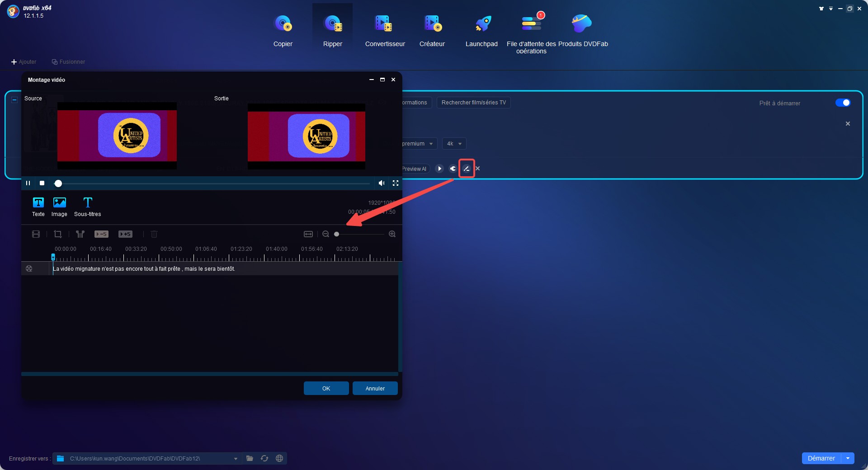Remove task with small X beside edit icon
868x470 pixels.
[x=478, y=169]
